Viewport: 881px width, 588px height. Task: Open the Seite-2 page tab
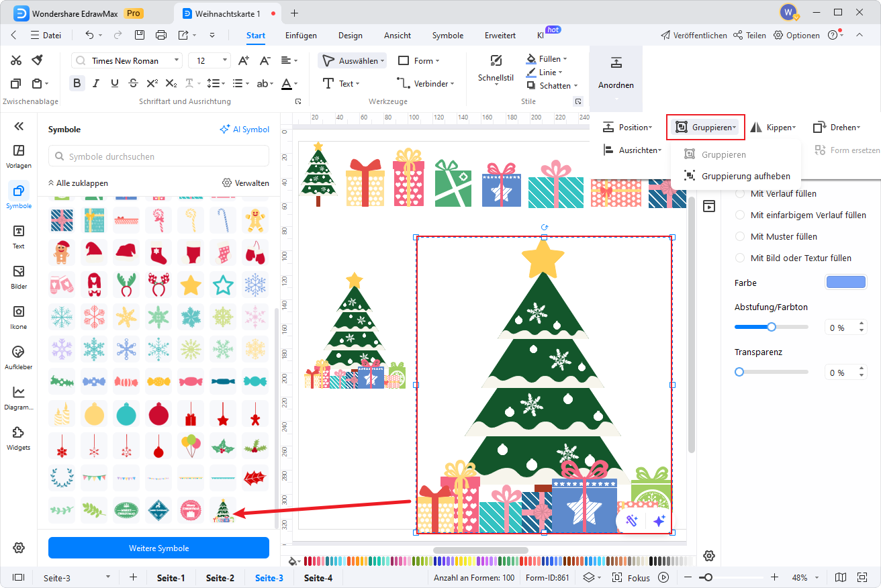(220, 577)
